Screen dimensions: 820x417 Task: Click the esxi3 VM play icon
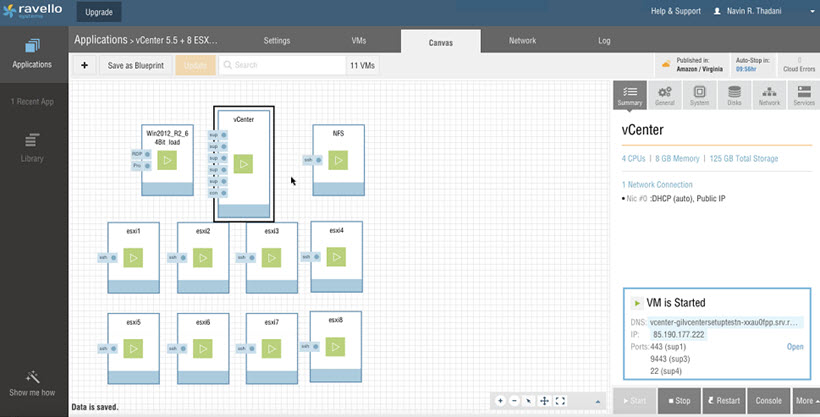pos(271,258)
